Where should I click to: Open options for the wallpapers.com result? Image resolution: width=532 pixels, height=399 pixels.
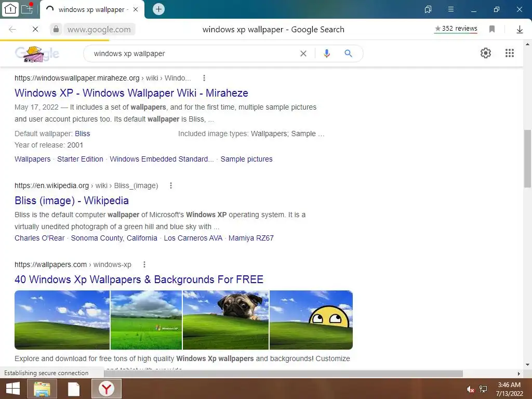144,264
